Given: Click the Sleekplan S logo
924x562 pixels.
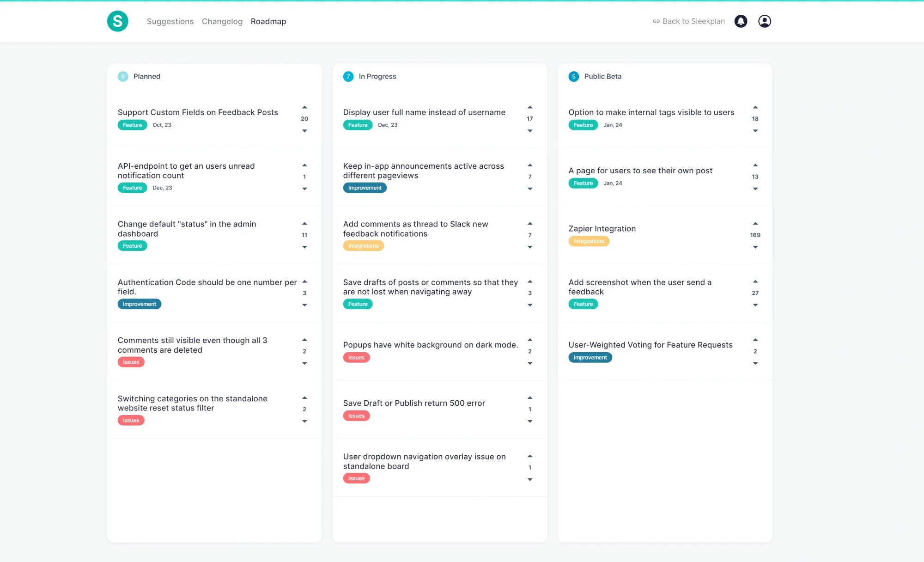Looking at the screenshot, I should coord(117,21).
